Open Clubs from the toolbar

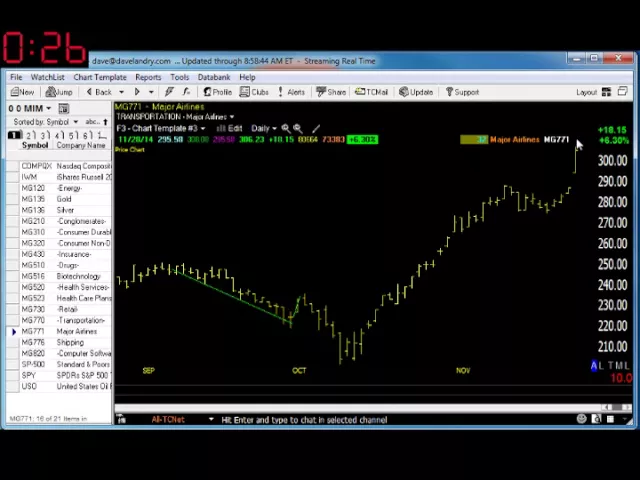[x=254, y=92]
